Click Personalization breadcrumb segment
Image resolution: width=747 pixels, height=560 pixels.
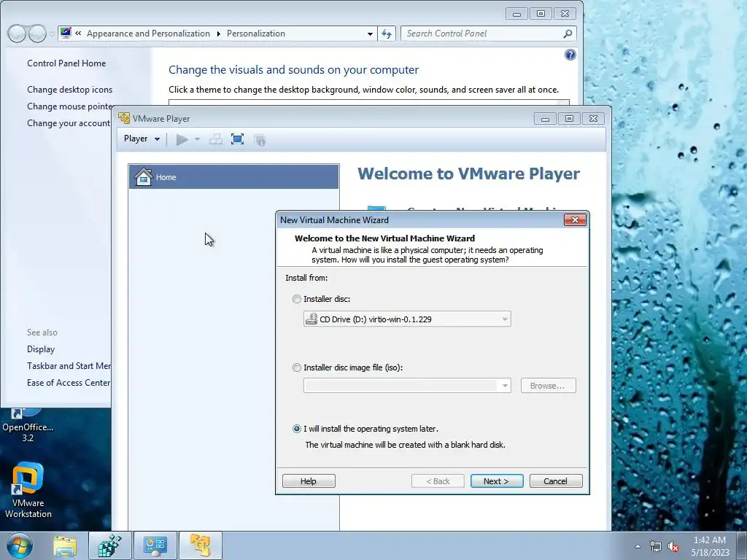[256, 34]
